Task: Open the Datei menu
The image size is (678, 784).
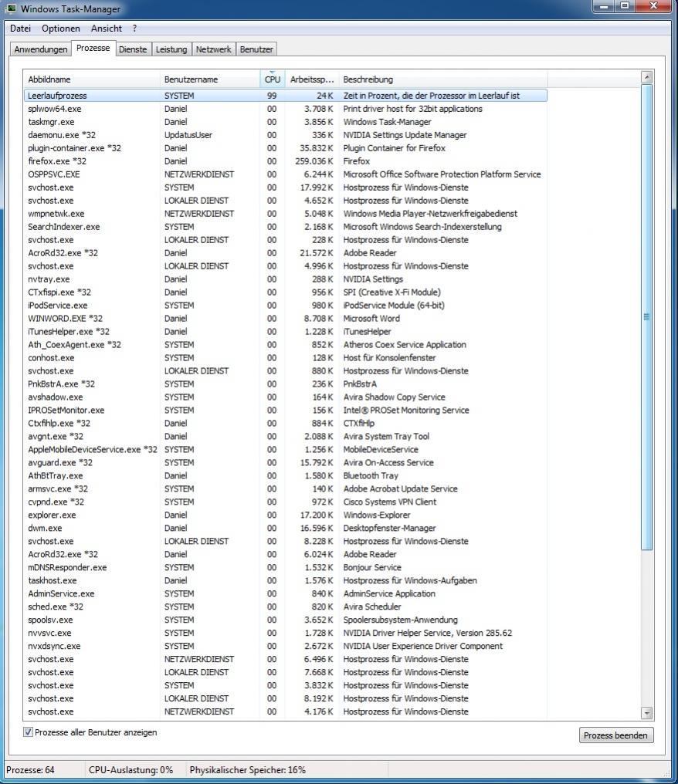Action: pos(21,29)
